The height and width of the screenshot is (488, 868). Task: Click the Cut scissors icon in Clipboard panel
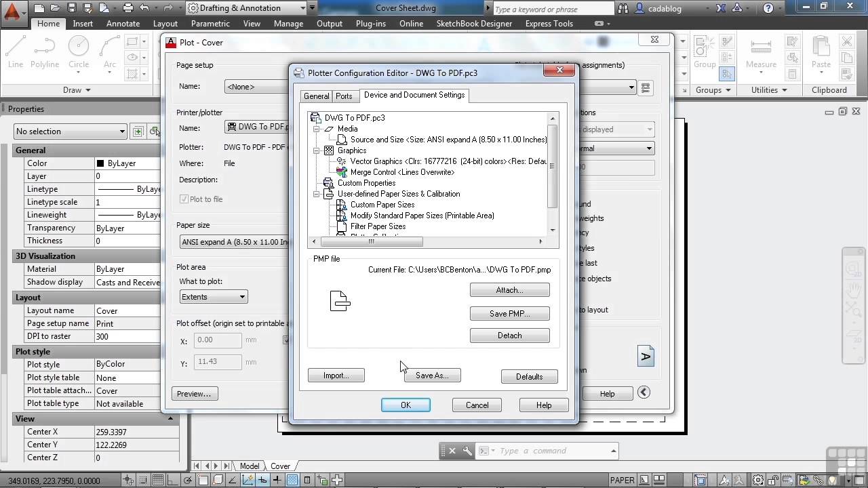[847, 42]
